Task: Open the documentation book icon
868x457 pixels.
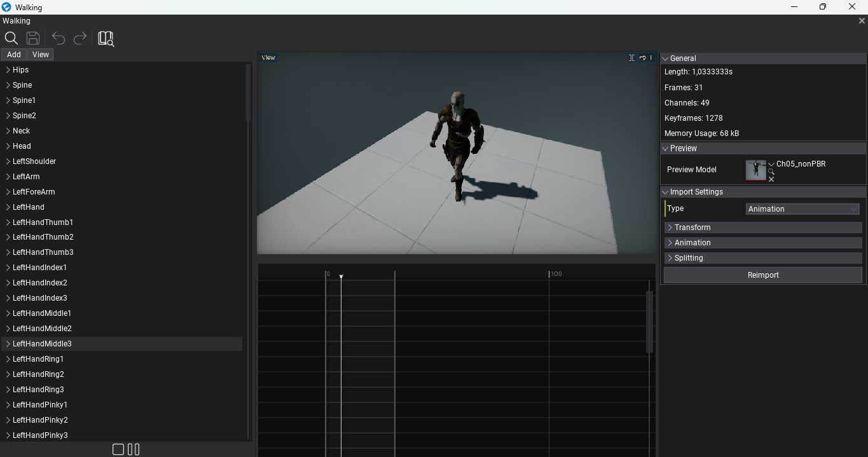Action: [106, 38]
